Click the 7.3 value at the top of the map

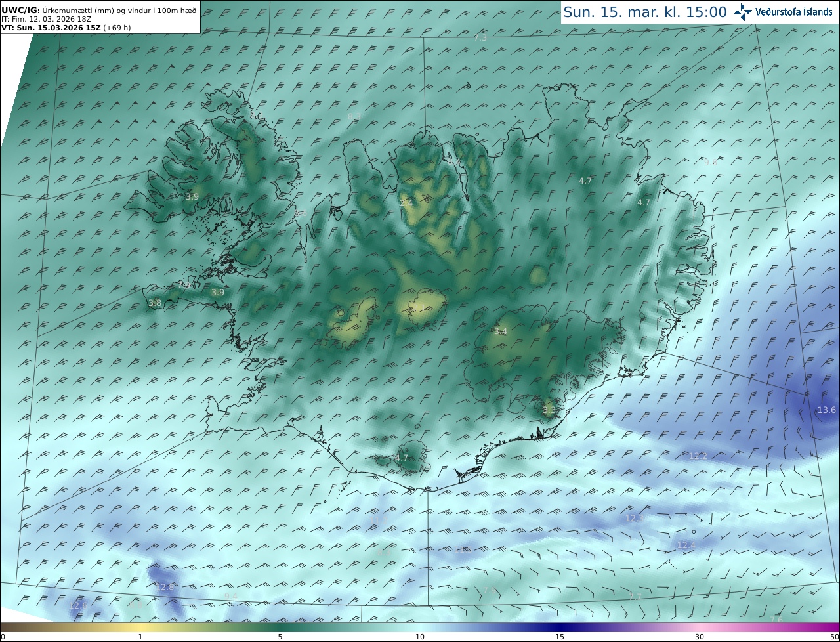point(480,38)
